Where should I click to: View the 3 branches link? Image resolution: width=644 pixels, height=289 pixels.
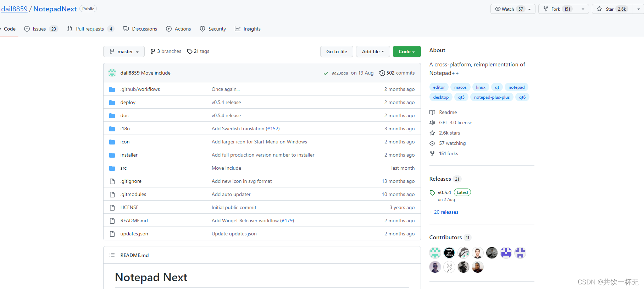[166, 51]
